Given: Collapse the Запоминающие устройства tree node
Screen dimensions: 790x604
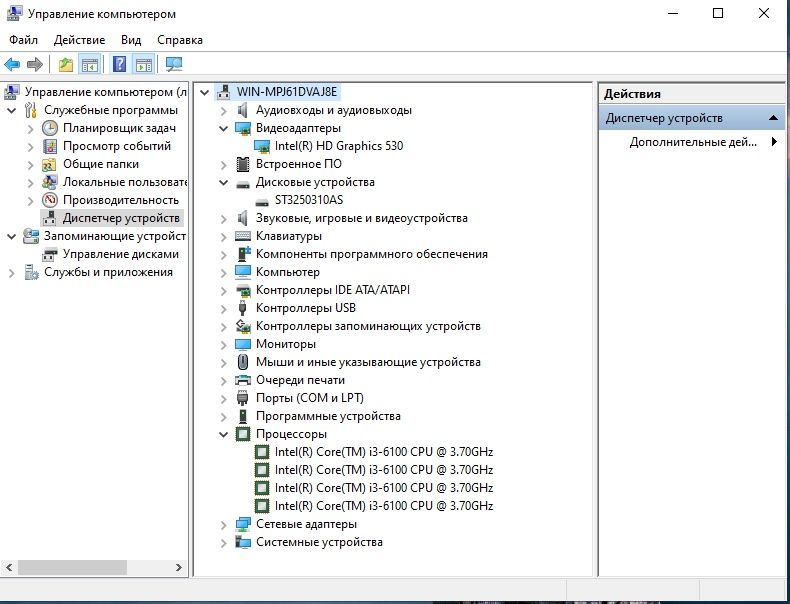Looking at the screenshot, I should (12, 236).
